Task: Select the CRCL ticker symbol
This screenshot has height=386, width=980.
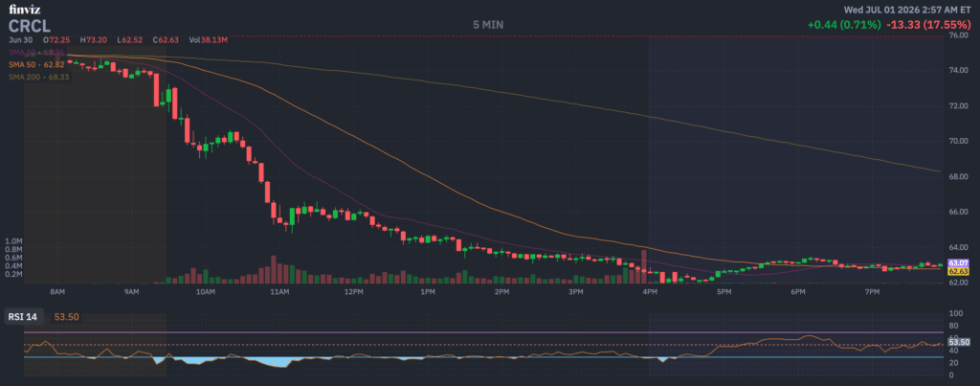Action: [30, 26]
